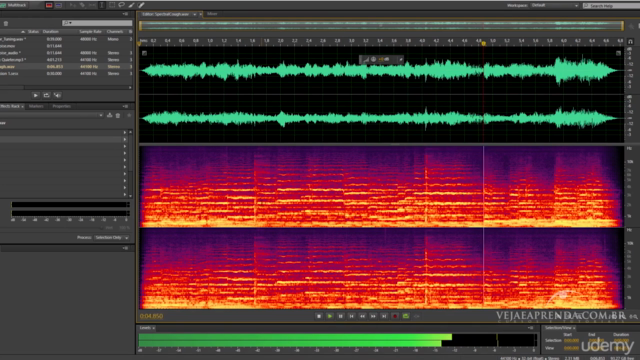Switch to the Effects Rack tab

point(11,106)
